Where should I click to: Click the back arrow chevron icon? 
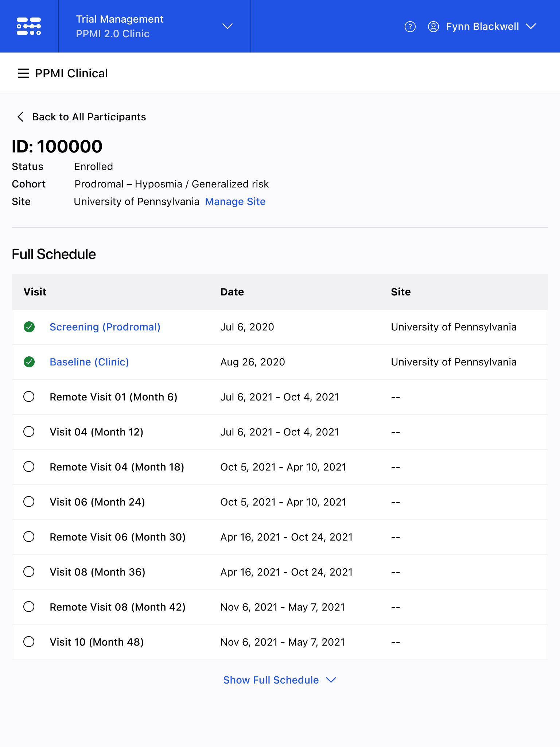click(x=21, y=117)
